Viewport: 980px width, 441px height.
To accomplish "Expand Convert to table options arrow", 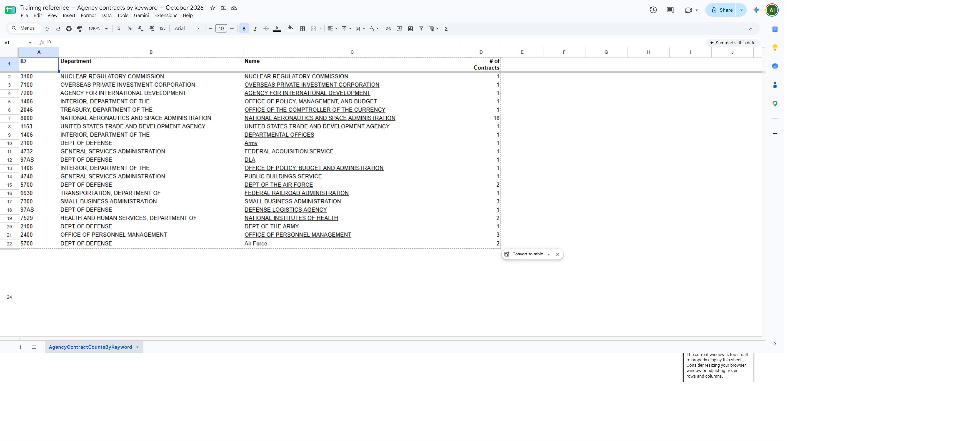I will click(x=549, y=254).
